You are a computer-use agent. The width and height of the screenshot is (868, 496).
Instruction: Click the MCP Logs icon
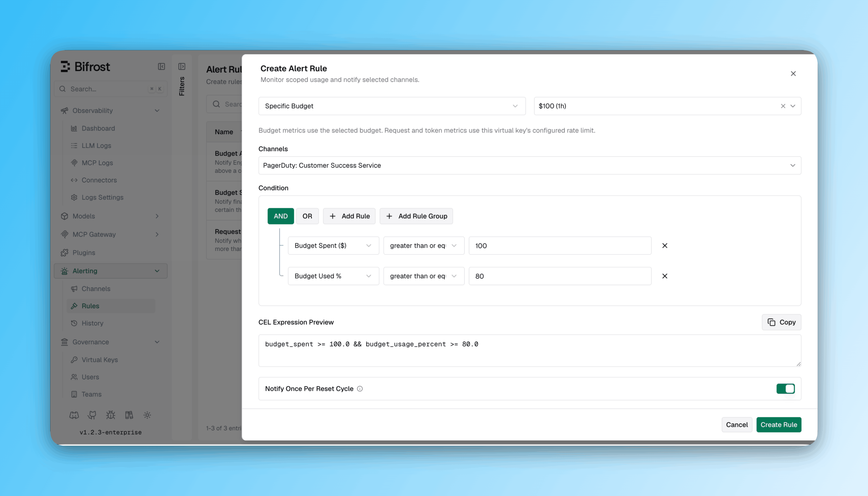74,163
